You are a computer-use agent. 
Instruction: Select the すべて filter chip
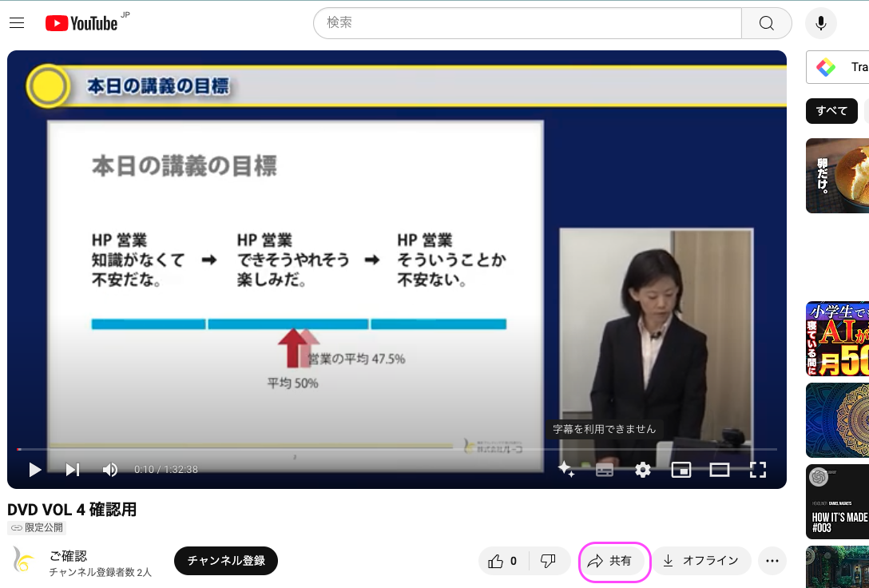pyautogui.click(x=831, y=111)
